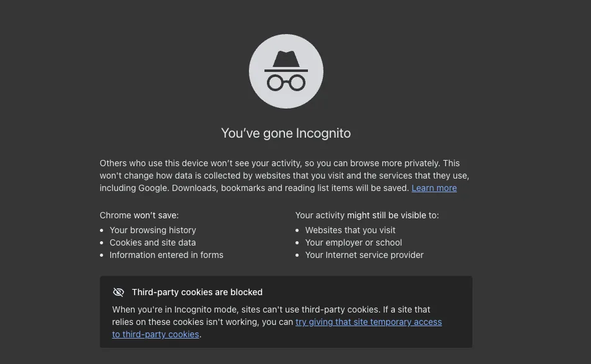591x364 pixels.
Task: Open the Learn more link
Action: click(434, 188)
